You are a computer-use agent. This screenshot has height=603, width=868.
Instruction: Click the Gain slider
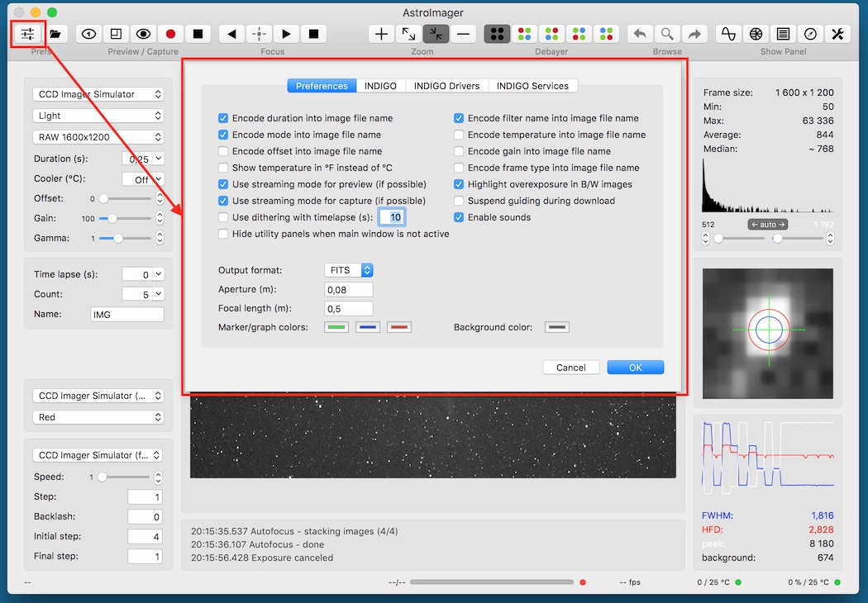pyautogui.click(x=125, y=219)
